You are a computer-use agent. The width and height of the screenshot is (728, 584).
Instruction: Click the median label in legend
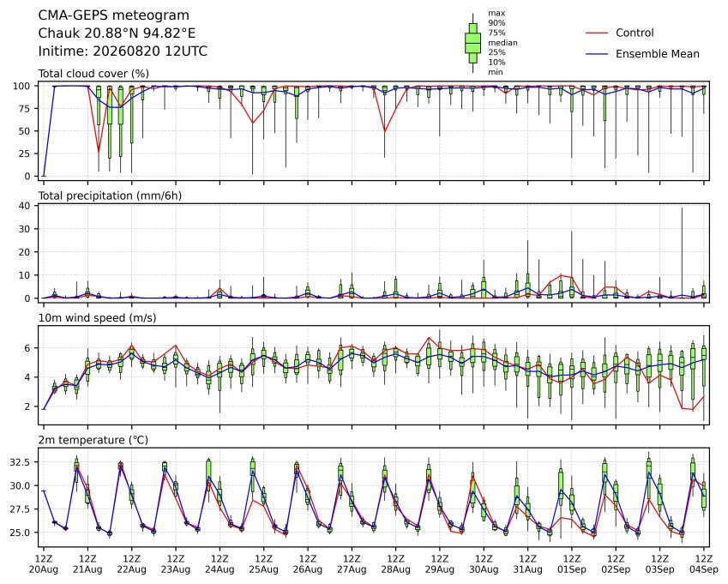(x=502, y=43)
